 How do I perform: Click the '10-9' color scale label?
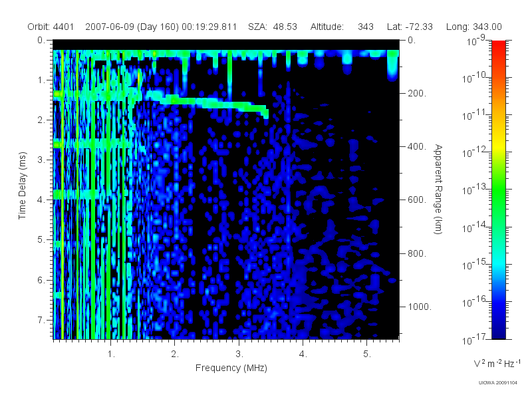coord(476,41)
